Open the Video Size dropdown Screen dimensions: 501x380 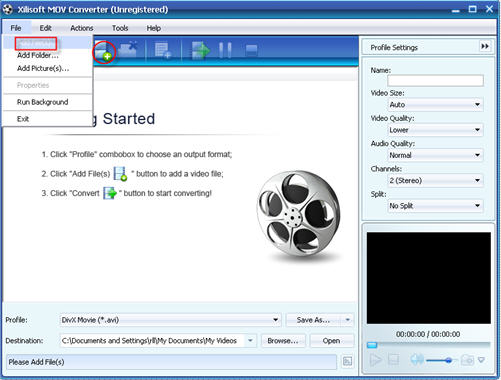435,105
